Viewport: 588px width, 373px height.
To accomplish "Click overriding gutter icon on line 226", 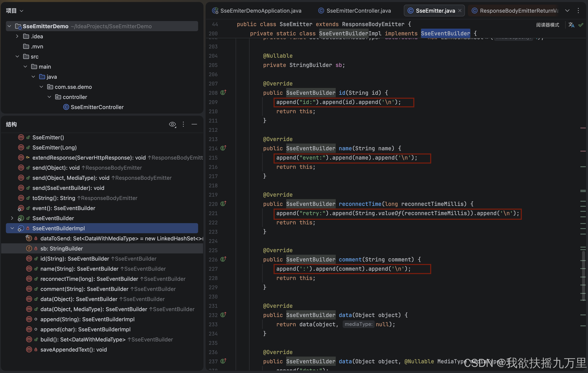I will (223, 259).
